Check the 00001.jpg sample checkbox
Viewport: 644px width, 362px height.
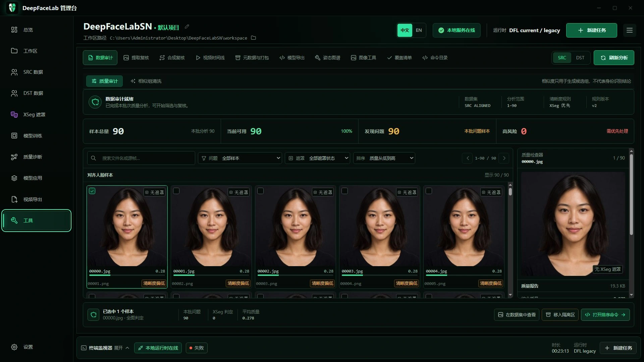click(176, 191)
